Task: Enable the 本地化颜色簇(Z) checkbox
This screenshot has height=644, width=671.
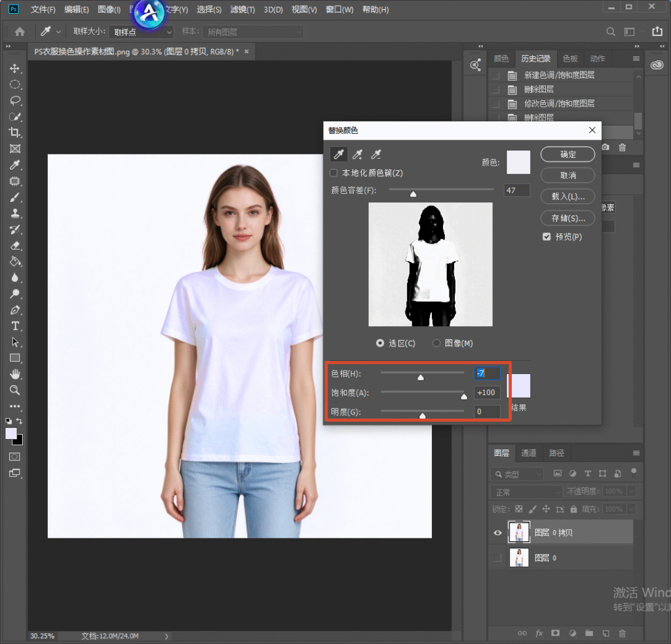Action: (x=334, y=173)
